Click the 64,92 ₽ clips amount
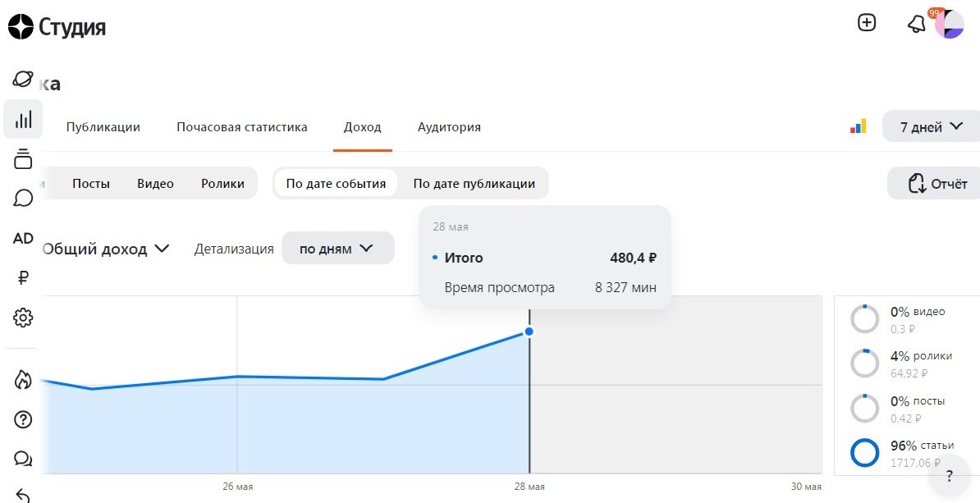Image resolution: width=980 pixels, height=503 pixels. click(909, 373)
